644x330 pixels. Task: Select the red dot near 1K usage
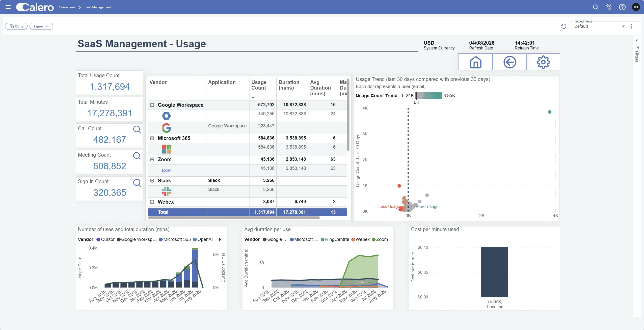point(399,186)
